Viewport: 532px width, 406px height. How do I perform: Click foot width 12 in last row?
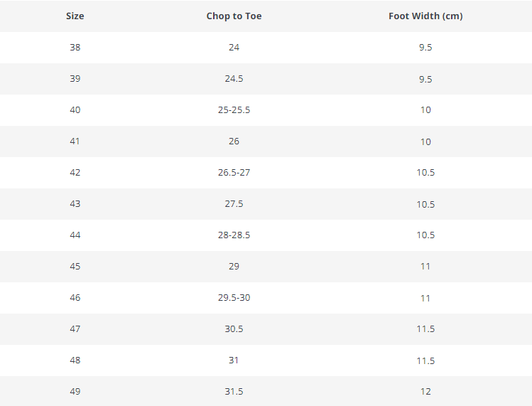click(x=425, y=391)
